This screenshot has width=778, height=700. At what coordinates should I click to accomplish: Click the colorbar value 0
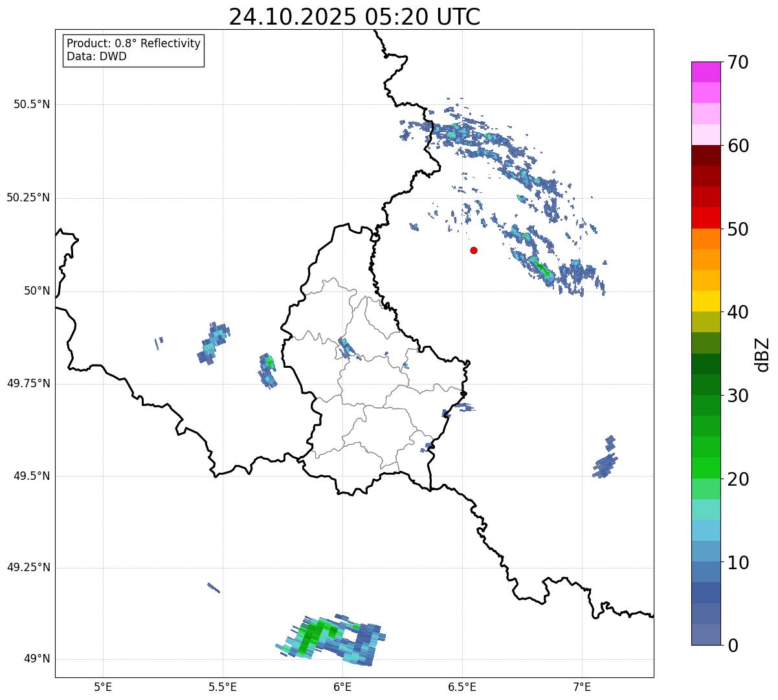click(733, 646)
